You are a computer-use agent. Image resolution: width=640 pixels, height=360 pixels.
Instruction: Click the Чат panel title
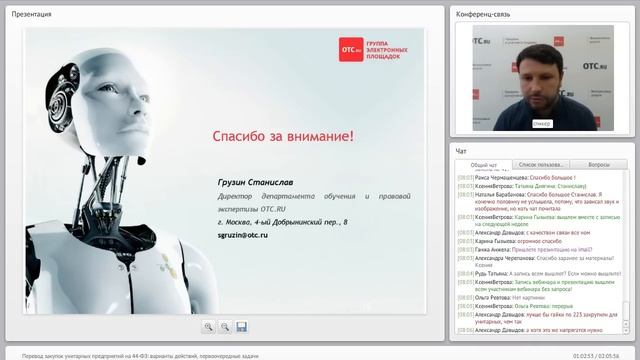pyautogui.click(x=461, y=151)
